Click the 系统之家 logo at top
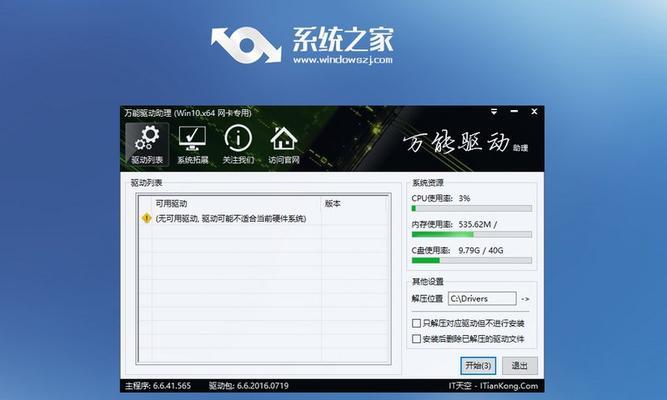Viewport: 667px width, 400px height. point(302,45)
